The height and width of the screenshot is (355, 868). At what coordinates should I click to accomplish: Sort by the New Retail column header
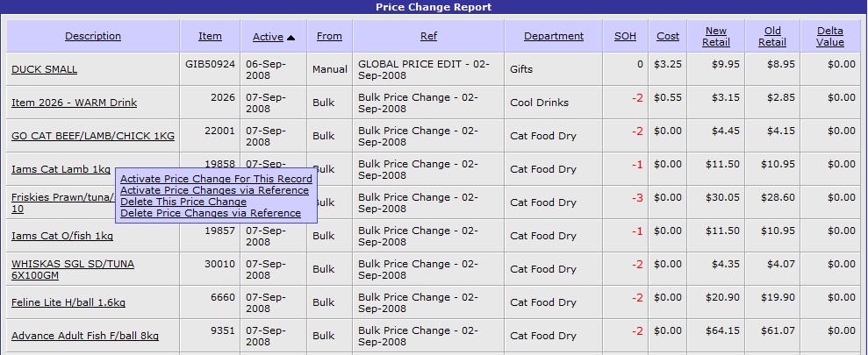coord(716,36)
